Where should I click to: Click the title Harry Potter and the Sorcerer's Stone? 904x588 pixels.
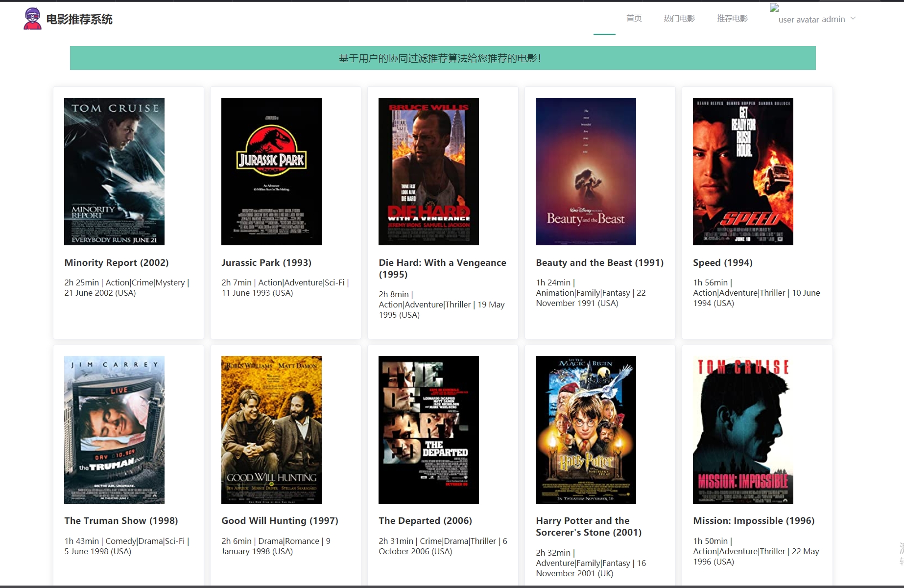coord(589,527)
